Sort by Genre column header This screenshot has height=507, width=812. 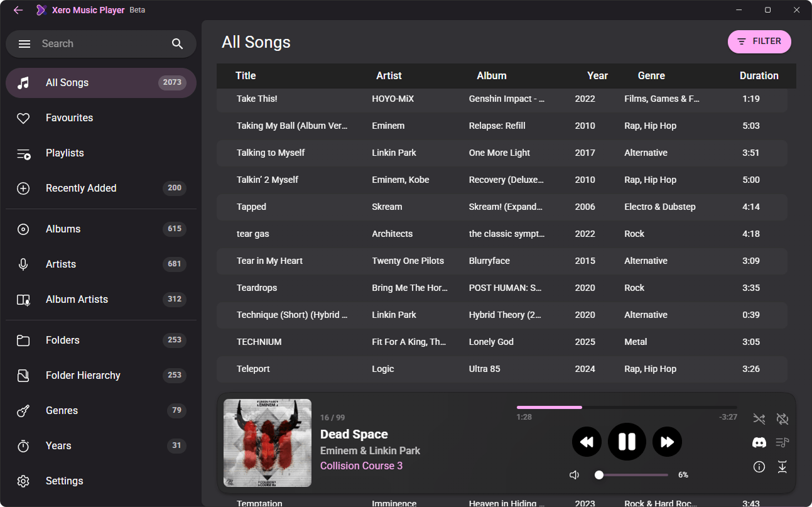point(651,76)
